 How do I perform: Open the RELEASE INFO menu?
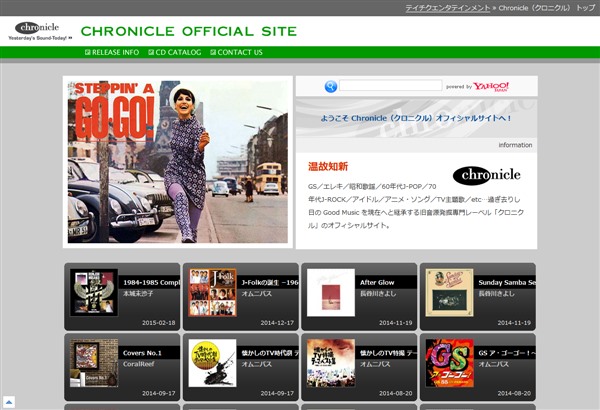tap(112, 52)
